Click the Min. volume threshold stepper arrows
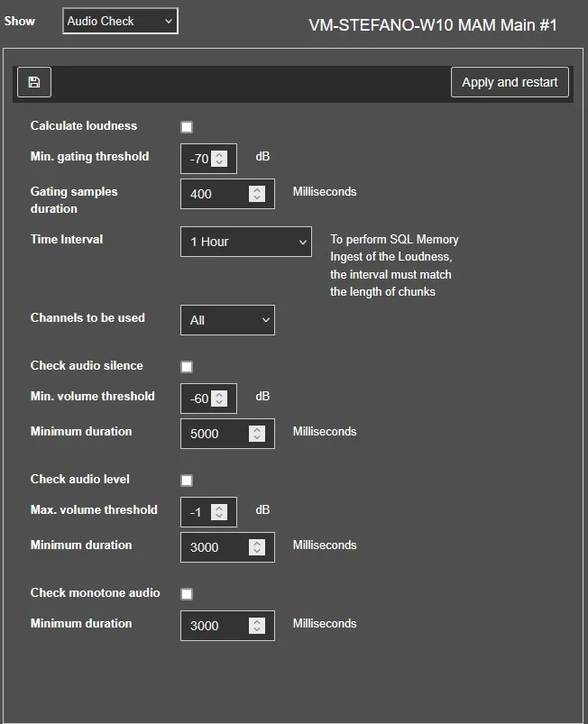This screenshot has height=724, width=588. (x=219, y=399)
